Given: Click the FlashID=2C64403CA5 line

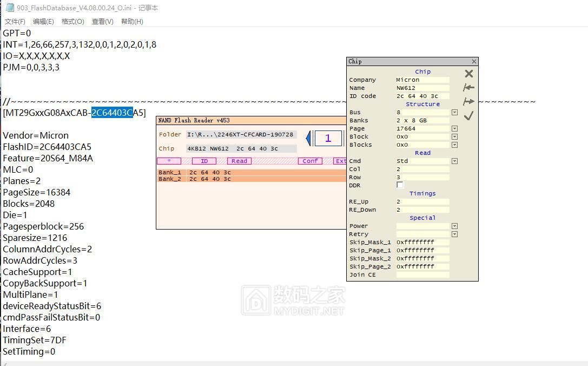Looking at the screenshot, I should [x=47, y=147].
